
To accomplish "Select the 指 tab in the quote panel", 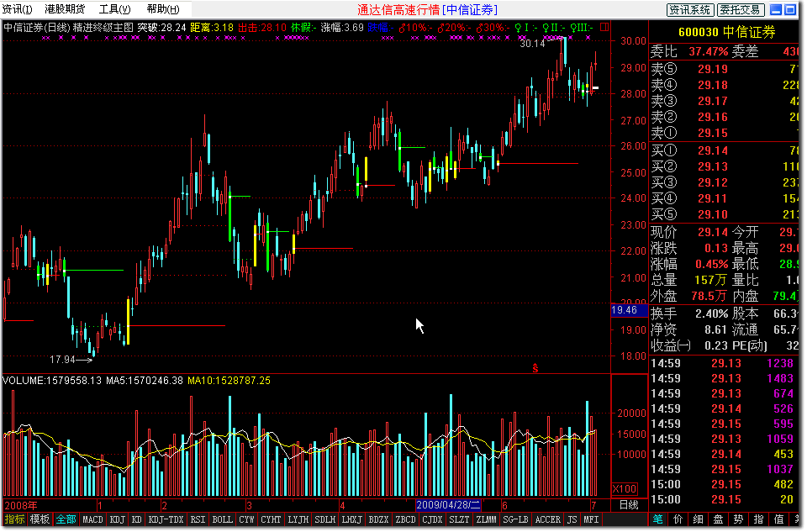I will coord(758,519).
